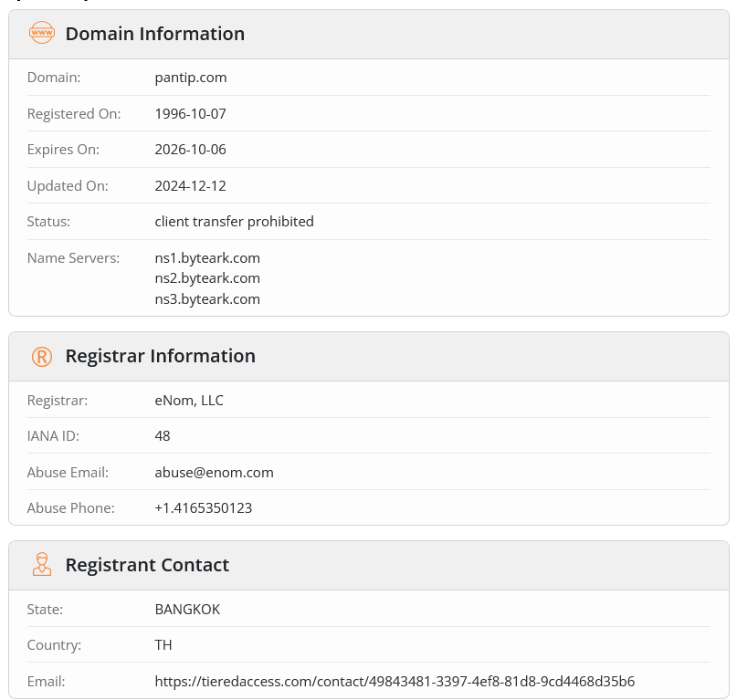Viewport: 737px width, 700px height.
Task: Click the Registrar Information heading
Action: pyautogui.click(x=160, y=356)
